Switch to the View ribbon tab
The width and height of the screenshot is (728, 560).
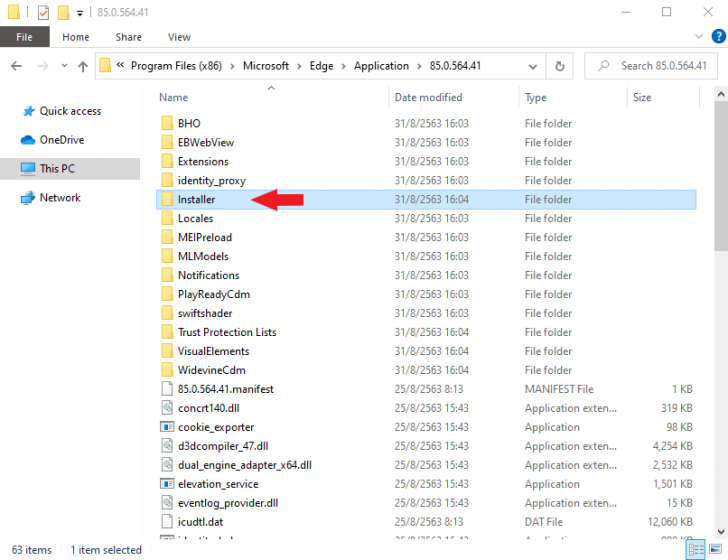(179, 37)
